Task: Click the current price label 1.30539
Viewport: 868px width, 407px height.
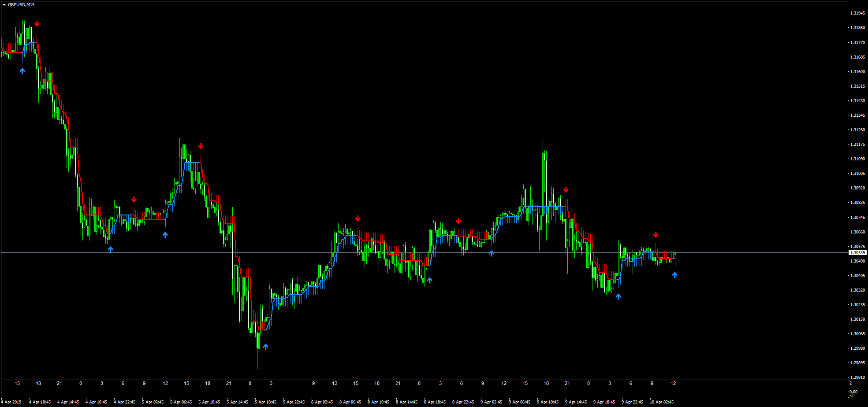Action: (x=857, y=253)
